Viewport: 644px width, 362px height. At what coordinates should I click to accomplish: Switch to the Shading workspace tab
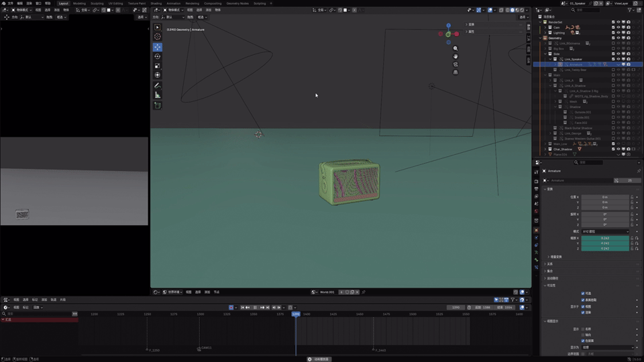(156, 3)
